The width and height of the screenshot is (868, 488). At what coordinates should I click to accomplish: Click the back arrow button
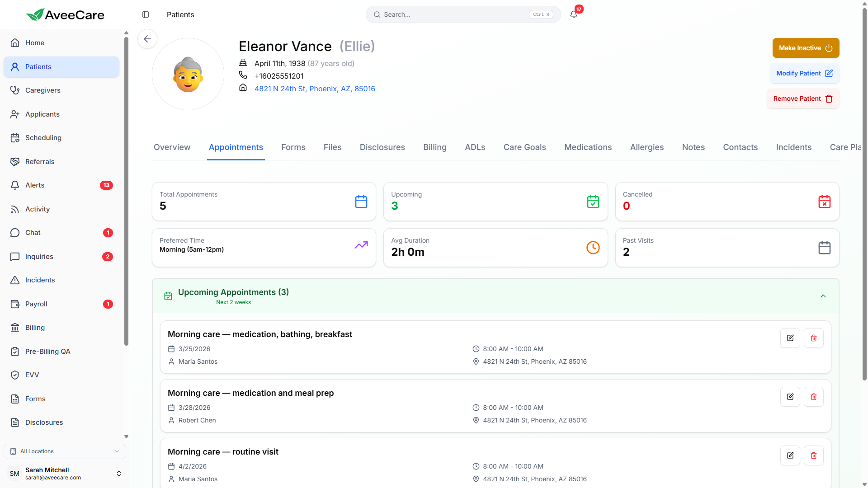pyautogui.click(x=147, y=39)
